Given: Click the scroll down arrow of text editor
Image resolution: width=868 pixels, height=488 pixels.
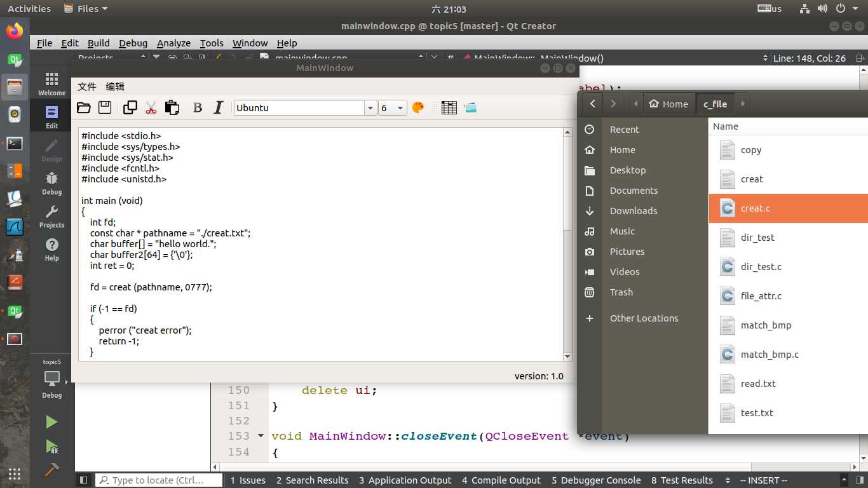Looking at the screenshot, I should 567,356.
